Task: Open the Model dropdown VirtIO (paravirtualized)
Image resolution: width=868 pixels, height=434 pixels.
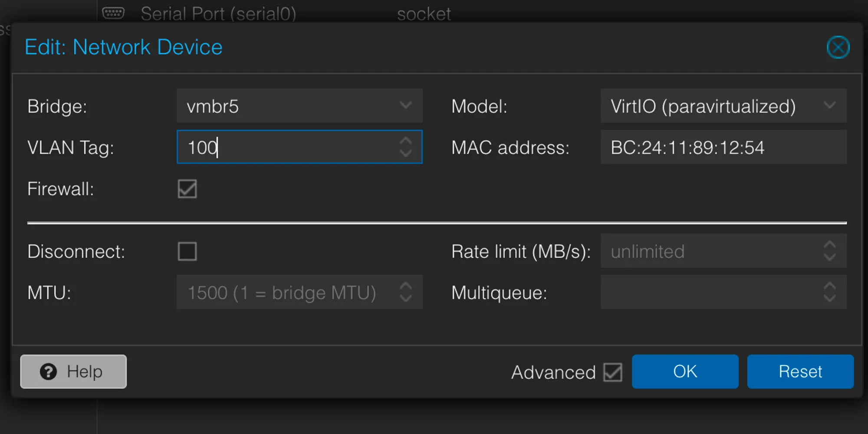Action: point(829,105)
